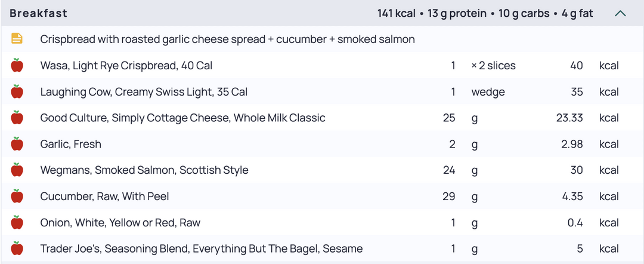Screen dimensions: 644x264
Task: Click apple icon beside Trader Joe's Seasoning
Action: tap(17, 248)
